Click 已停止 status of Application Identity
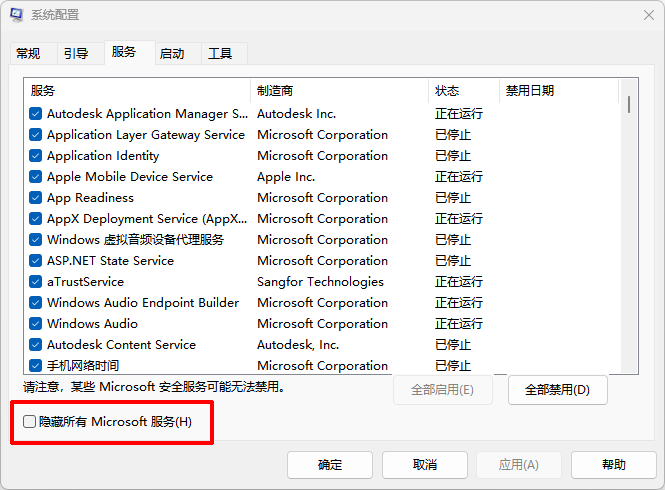Screen dimensions: 665x490 point(453,156)
